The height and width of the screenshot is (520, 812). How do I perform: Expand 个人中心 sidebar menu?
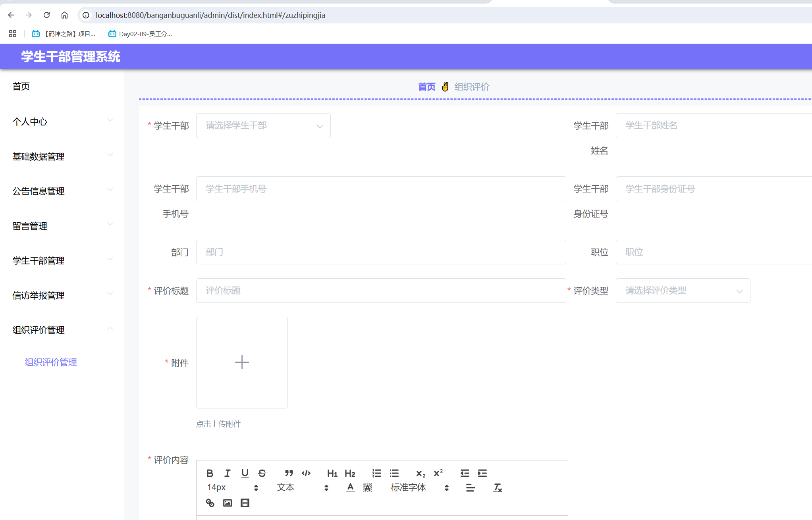click(62, 121)
